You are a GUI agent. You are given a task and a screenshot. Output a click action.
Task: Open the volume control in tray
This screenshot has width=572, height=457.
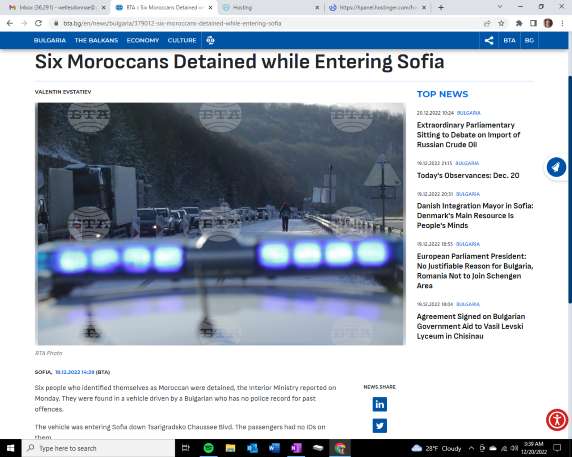tap(514, 448)
